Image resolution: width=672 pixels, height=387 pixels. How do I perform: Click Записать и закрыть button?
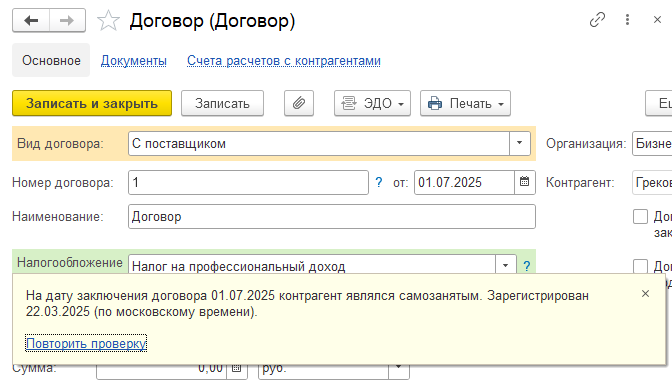92,103
